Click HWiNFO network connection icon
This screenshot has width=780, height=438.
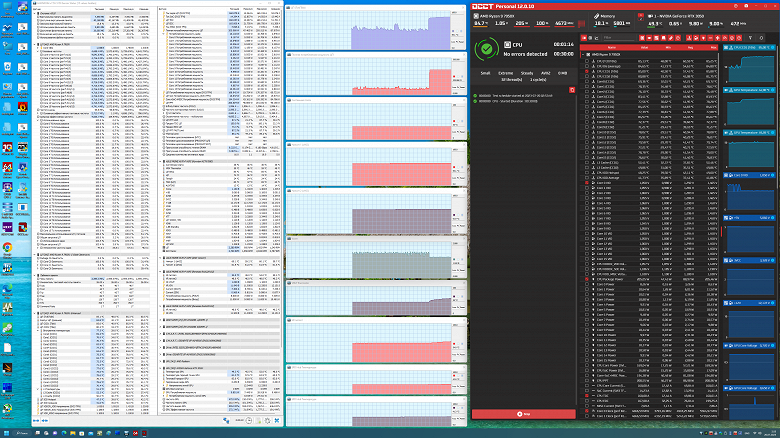click(226, 421)
